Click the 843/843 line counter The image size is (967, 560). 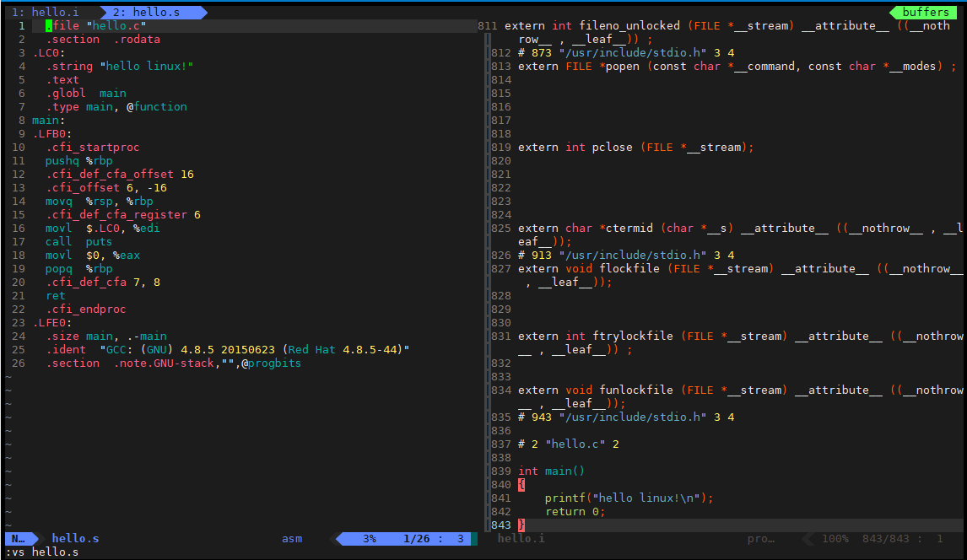[x=886, y=538]
